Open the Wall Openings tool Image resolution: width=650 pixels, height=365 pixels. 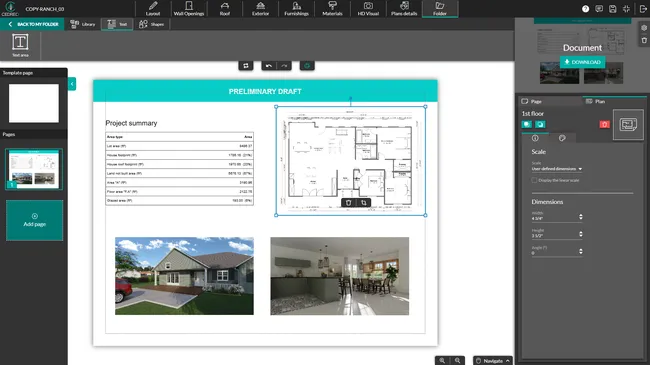[189, 9]
